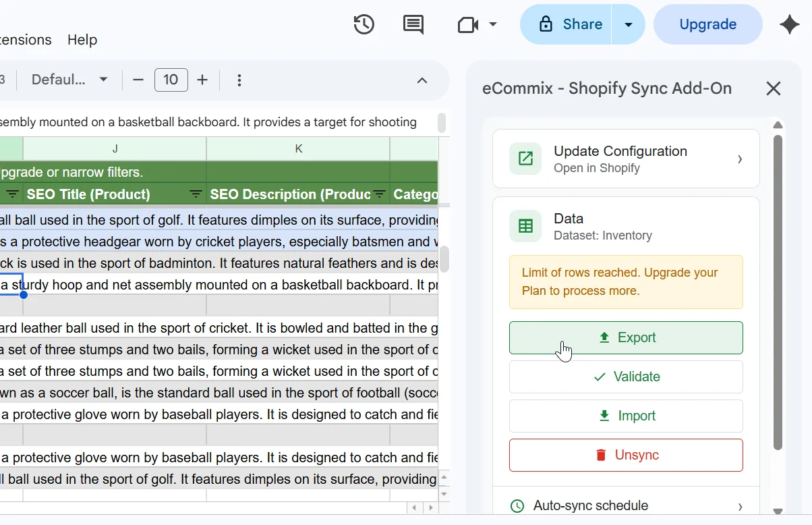Viewport: 812px width, 525px height.
Task: Click the Auto-sync schedule clock icon
Action: (517, 506)
